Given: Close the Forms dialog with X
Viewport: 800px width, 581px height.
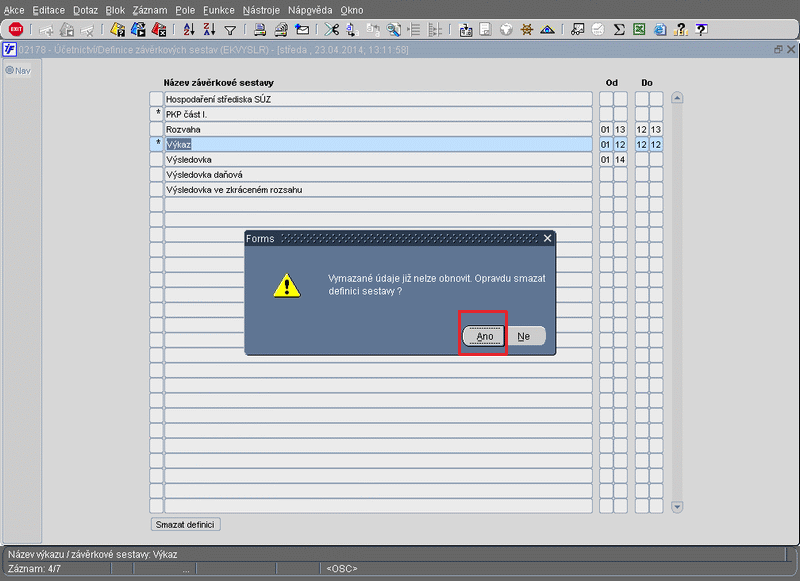Looking at the screenshot, I should click(x=547, y=238).
